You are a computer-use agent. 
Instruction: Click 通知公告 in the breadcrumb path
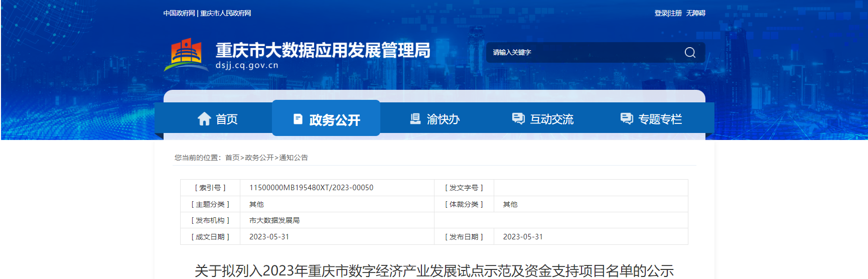tap(294, 158)
